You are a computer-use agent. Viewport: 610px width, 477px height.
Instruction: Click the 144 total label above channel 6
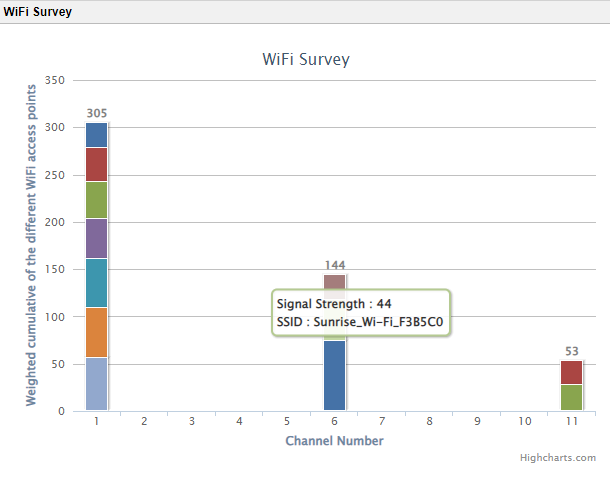[334, 265]
